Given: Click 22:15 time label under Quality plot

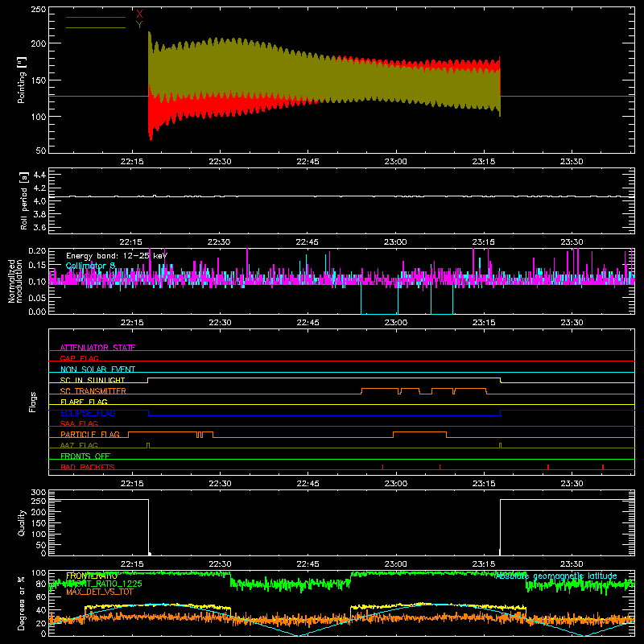Looking at the screenshot, I should click(x=132, y=564).
